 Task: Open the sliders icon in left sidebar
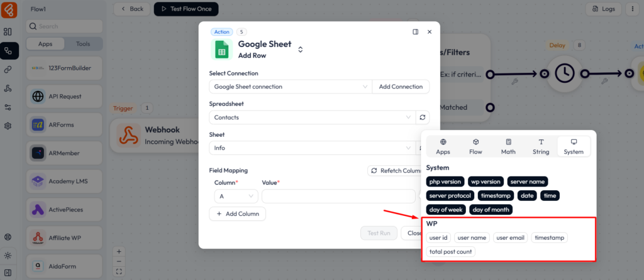pos(8,107)
